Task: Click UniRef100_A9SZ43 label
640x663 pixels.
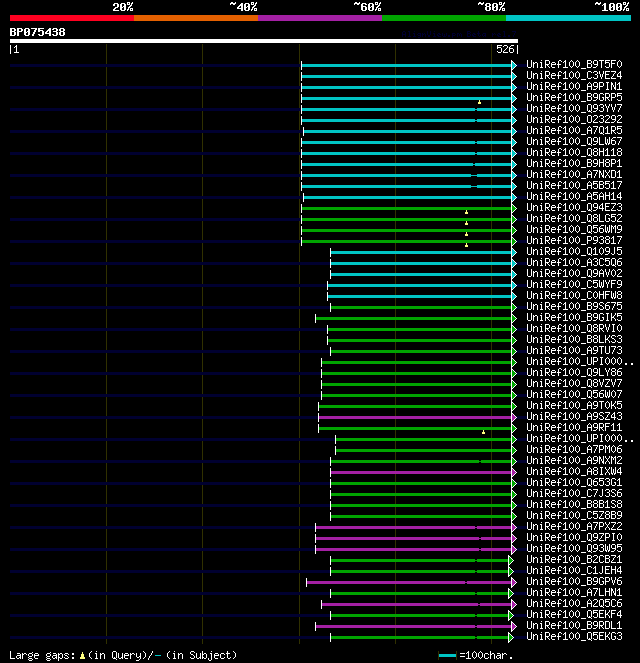Action: 574,416
